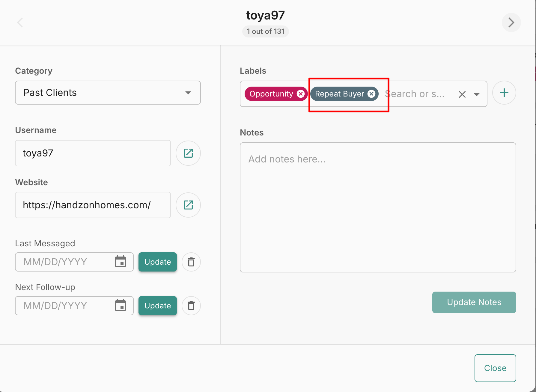Remove the Repeat Buyer label
The height and width of the screenshot is (392, 536).
click(x=371, y=94)
